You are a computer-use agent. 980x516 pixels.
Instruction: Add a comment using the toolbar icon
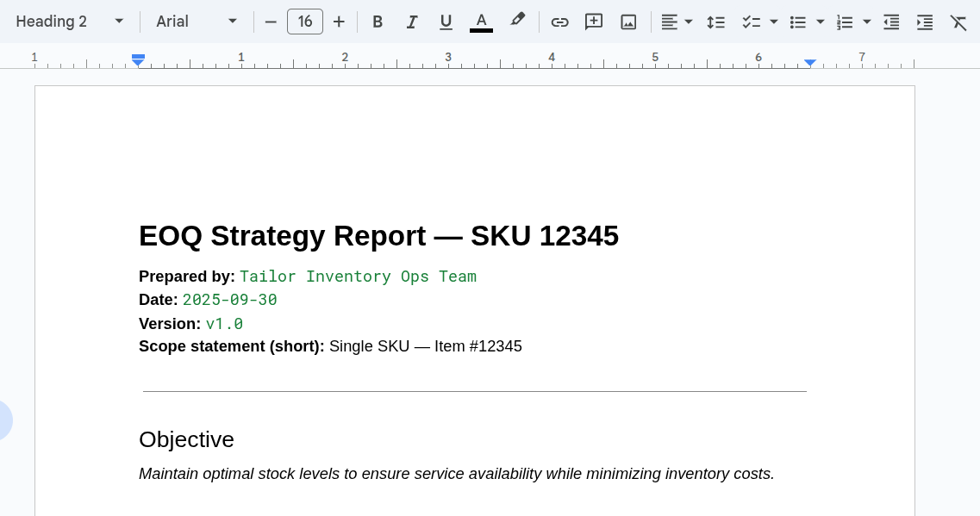tap(594, 22)
